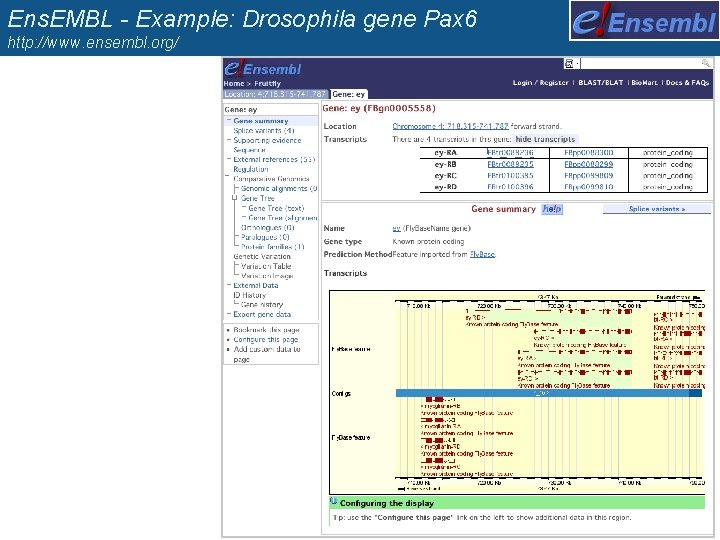The image size is (720, 540).
Task: Go to Home breadcrumb
Action: point(234,84)
